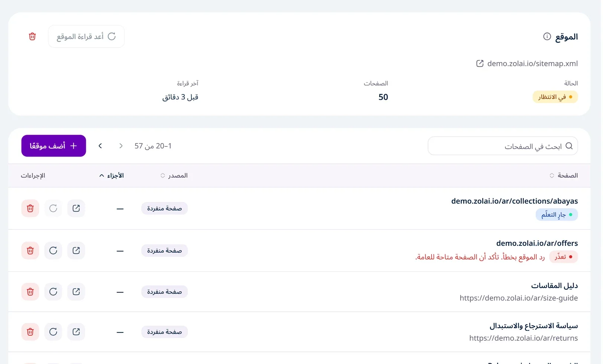The image size is (603, 364).
Task: Click the في الانتظار status badge
Action: (x=555, y=97)
